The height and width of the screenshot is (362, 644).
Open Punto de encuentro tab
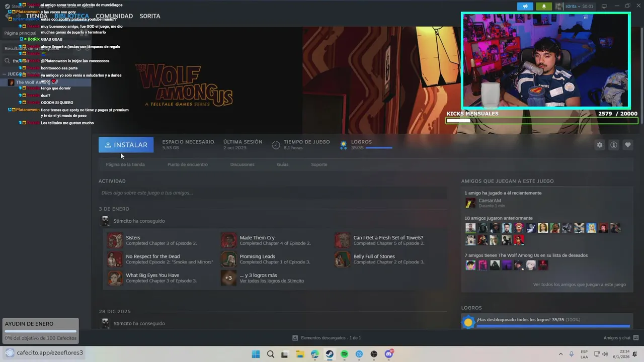(188, 164)
